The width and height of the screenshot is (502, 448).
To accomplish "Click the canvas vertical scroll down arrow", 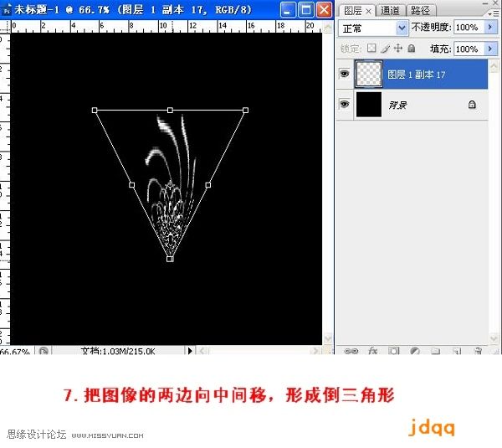I will pyautogui.click(x=328, y=339).
